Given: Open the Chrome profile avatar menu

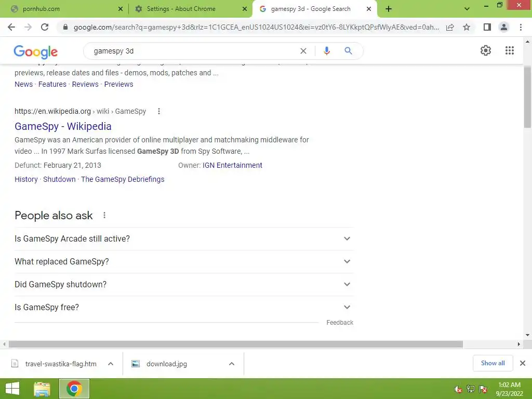Looking at the screenshot, I should 504,27.
